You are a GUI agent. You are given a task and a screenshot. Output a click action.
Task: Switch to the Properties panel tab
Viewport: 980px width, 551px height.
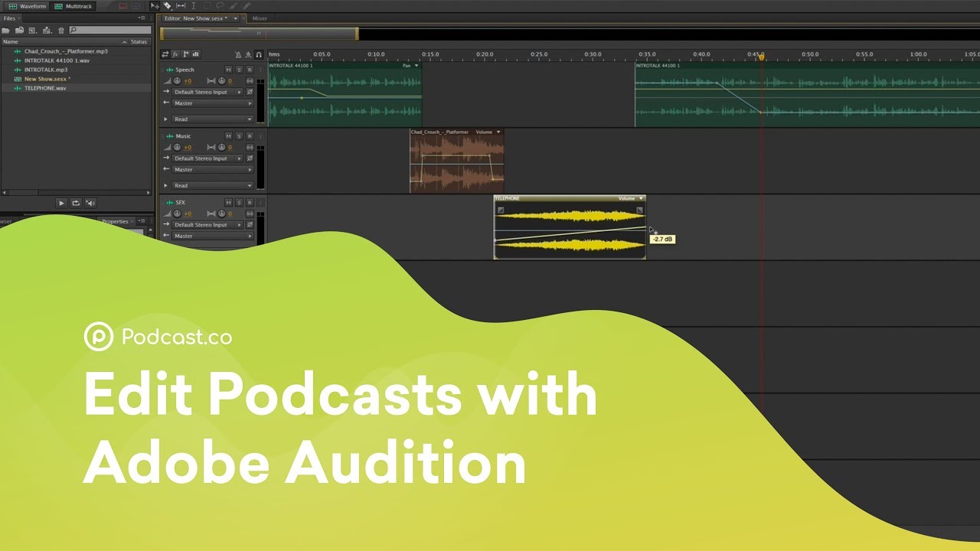(x=115, y=221)
